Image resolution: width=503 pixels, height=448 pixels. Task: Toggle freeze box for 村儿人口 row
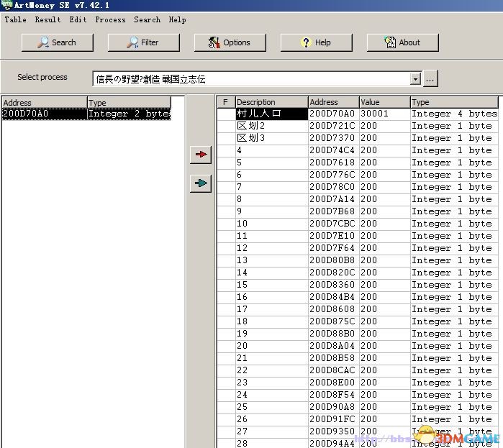(x=226, y=114)
